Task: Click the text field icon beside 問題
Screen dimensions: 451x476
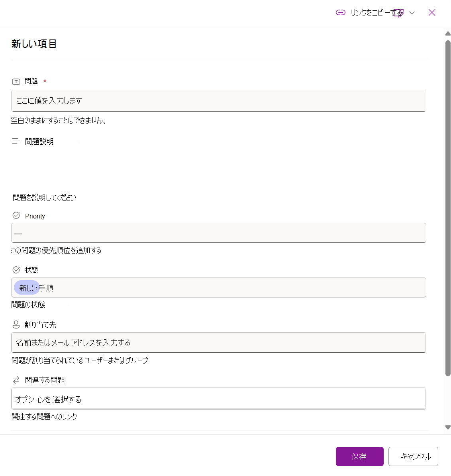Action: (x=16, y=81)
